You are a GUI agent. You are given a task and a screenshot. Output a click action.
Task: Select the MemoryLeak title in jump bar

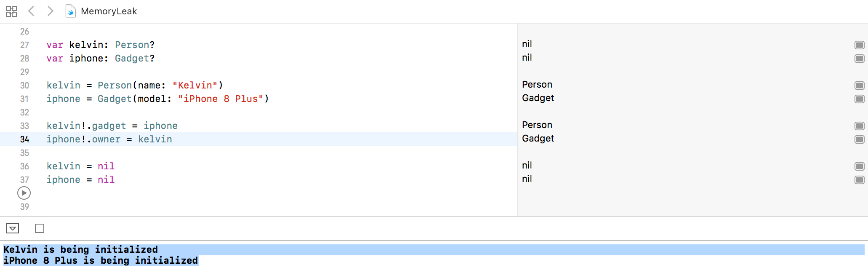click(x=109, y=11)
